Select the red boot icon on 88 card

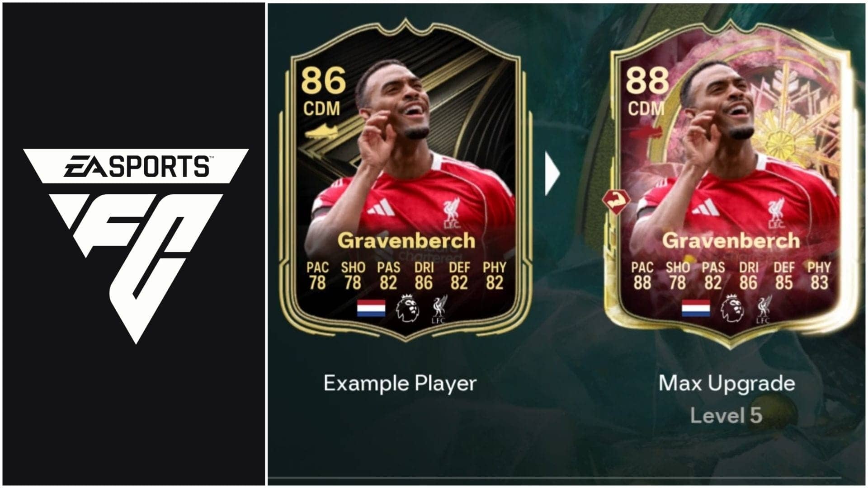pos(646,132)
